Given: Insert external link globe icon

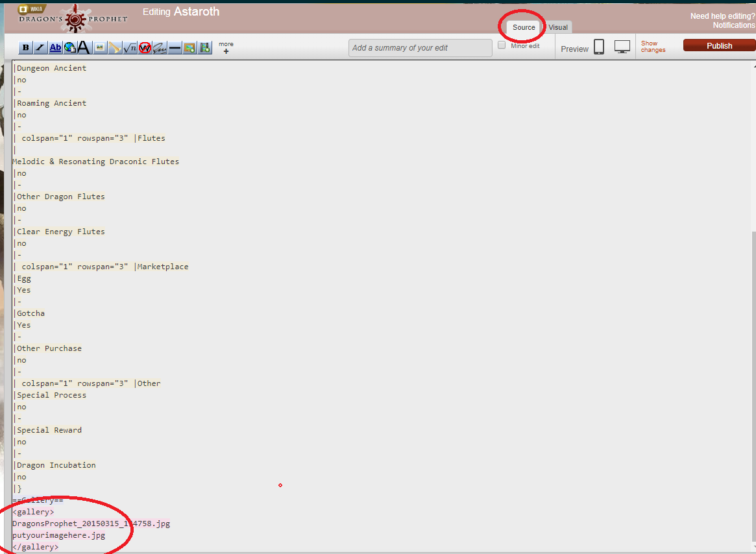Looking at the screenshot, I should click(70, 47).
